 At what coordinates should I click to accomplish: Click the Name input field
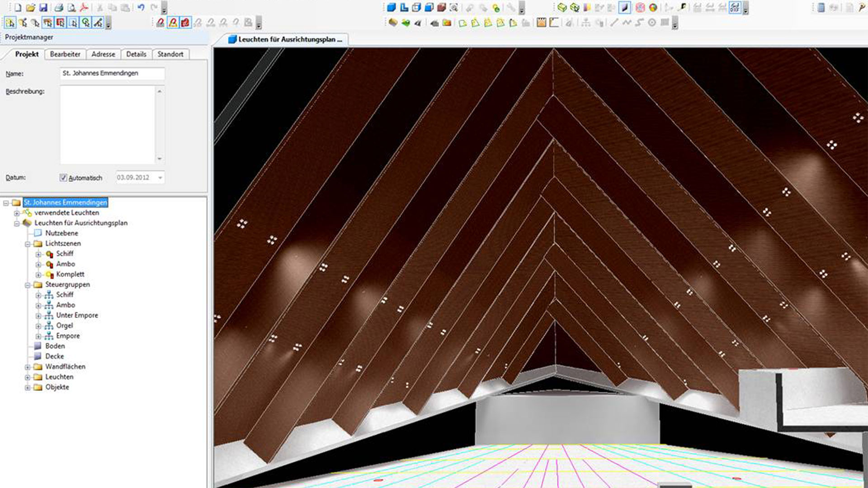pos(112,73)
